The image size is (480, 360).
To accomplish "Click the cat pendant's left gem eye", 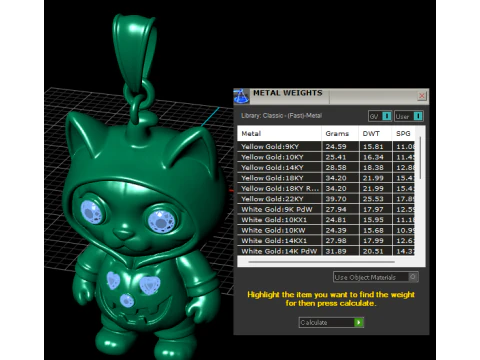I will click(x=91, y=212).
